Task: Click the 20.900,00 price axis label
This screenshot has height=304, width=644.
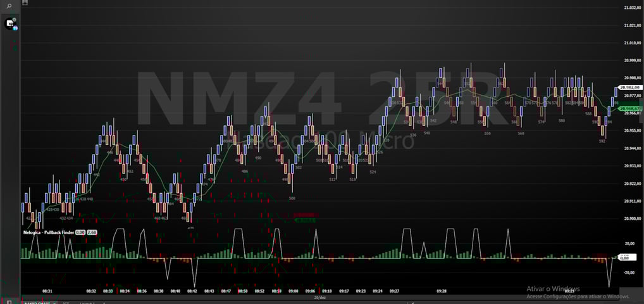Action: 633,218
